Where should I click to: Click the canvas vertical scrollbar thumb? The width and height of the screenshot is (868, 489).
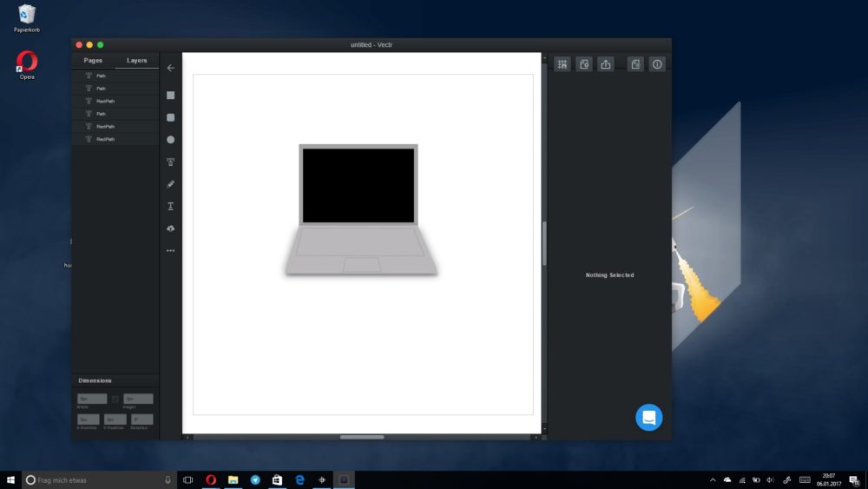[544, 243]
